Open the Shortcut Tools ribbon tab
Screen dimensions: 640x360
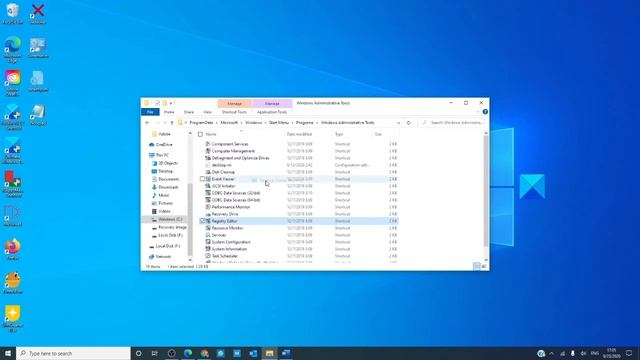coord(234,112)
